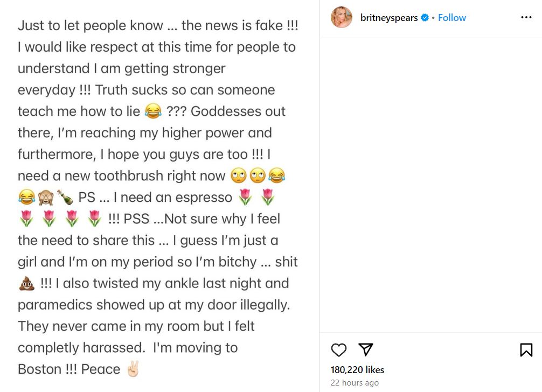
Task: Open the '22 hours ago' timestamp
Action: pyautogui.click(x=355, y=383)
